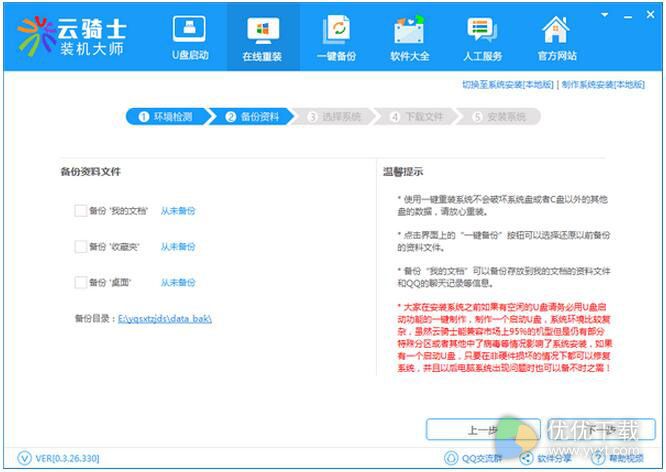Click the 备份资料文件 heading
This screenshot has width=666, height=472.
pos(90,172)
